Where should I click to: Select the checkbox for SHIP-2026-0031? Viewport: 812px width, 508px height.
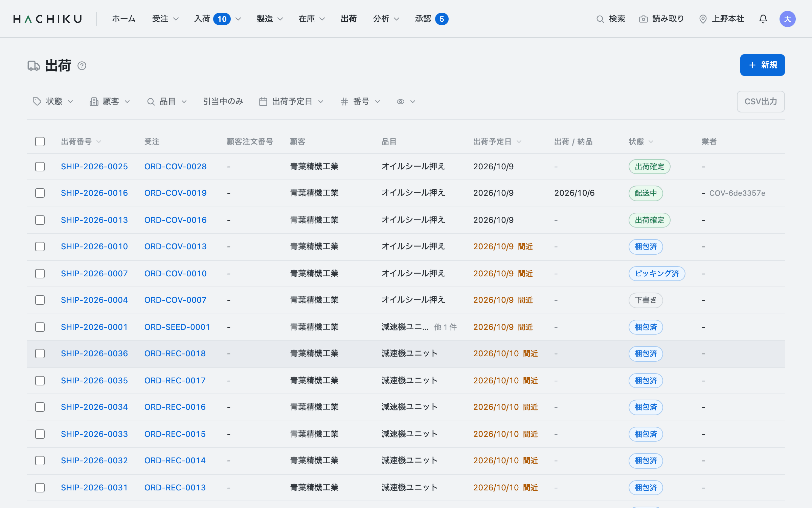tap(40, 488)
